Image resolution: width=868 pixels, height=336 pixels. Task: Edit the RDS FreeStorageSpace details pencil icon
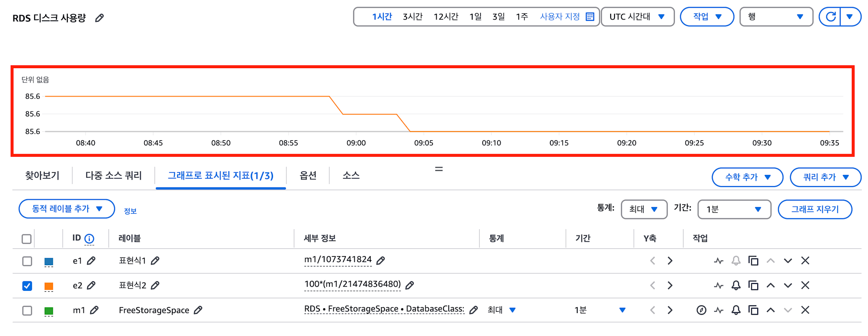473,310
